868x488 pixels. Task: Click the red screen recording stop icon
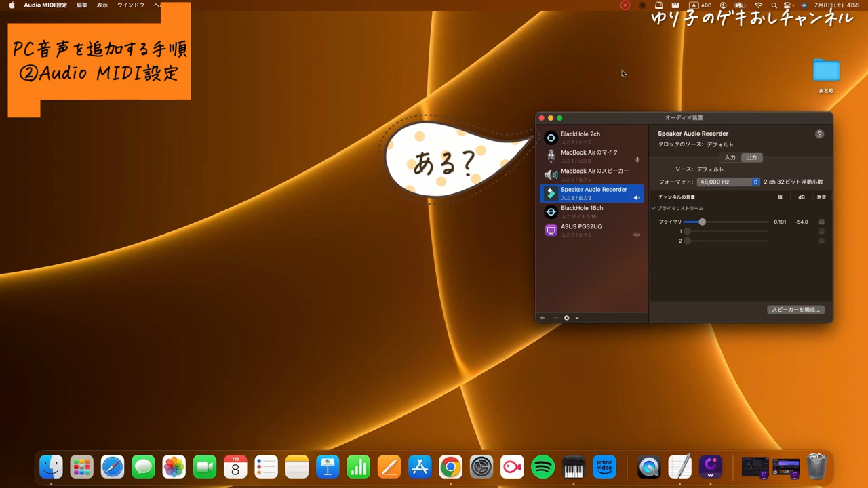tap(625, 5)
